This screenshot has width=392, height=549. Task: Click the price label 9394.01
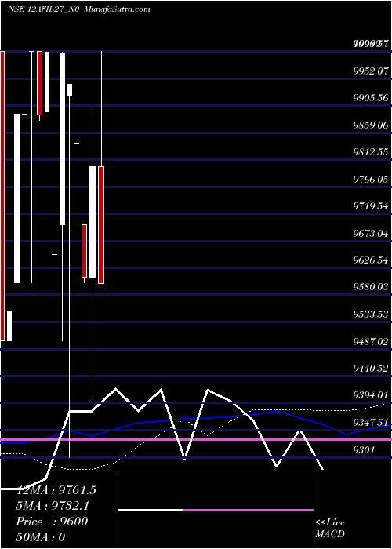(371, 395)
